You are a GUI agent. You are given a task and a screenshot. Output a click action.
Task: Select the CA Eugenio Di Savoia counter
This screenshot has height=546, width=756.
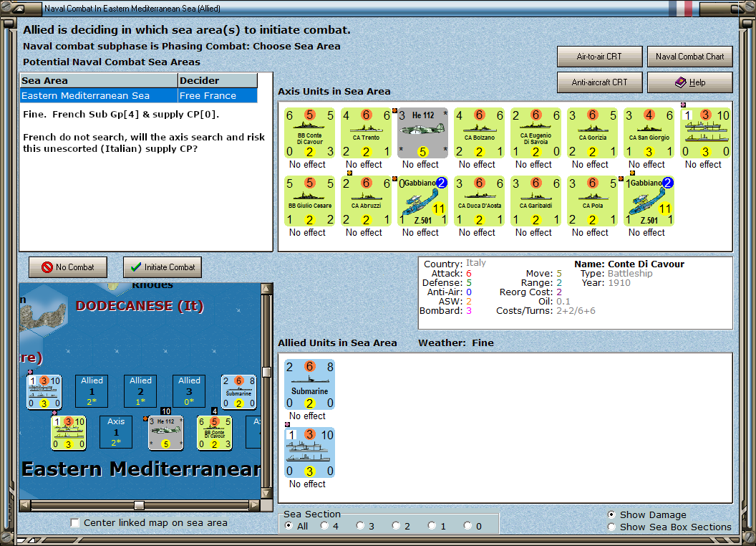[x=535, y=133]
